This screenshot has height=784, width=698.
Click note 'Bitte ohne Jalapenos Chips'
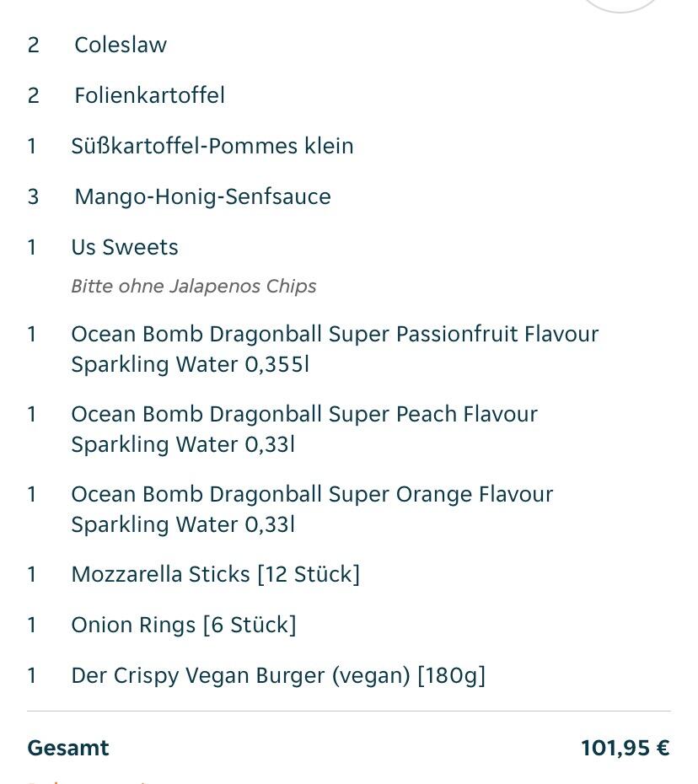point(194,286)
